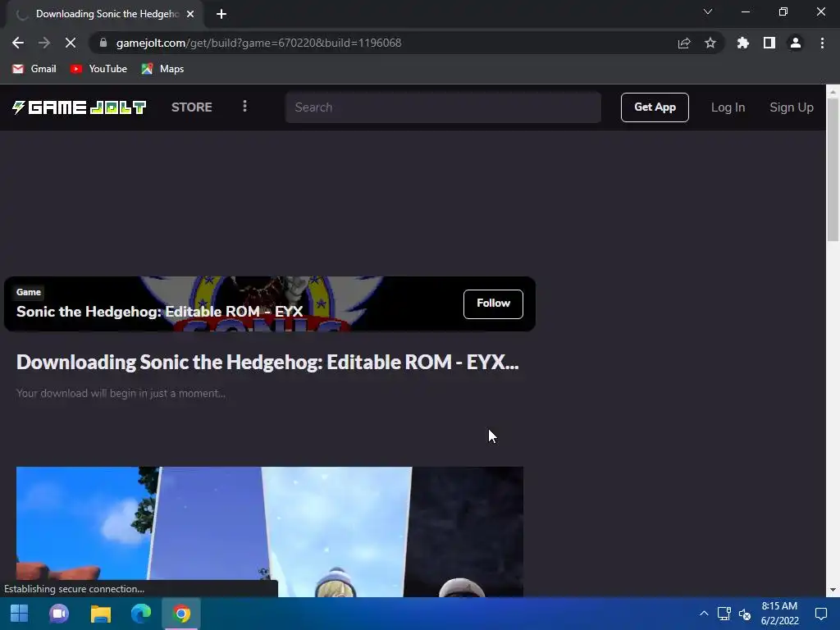Launch Microsoft Edge from the taskbar
The image size is (840, 630).
click(x=141, y=614)
